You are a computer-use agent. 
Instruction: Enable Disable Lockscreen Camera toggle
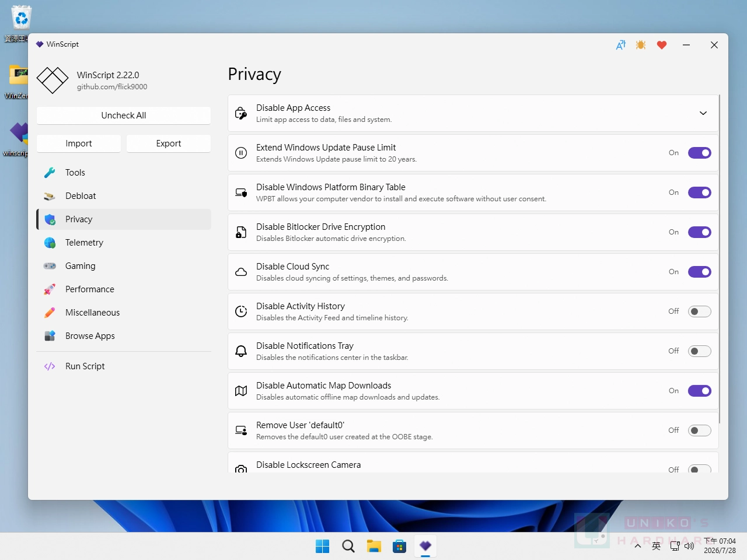pos(700,468)
